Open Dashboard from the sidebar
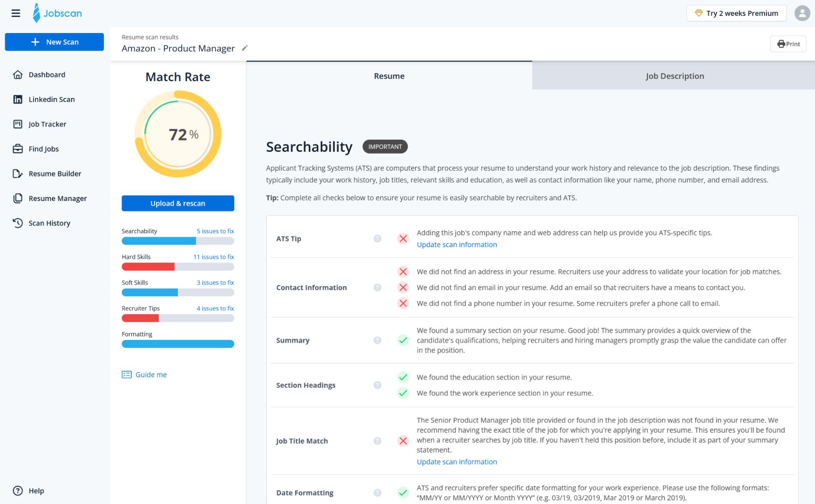The image size is (815, 504). pyautogui.click(x=46, y=75)
